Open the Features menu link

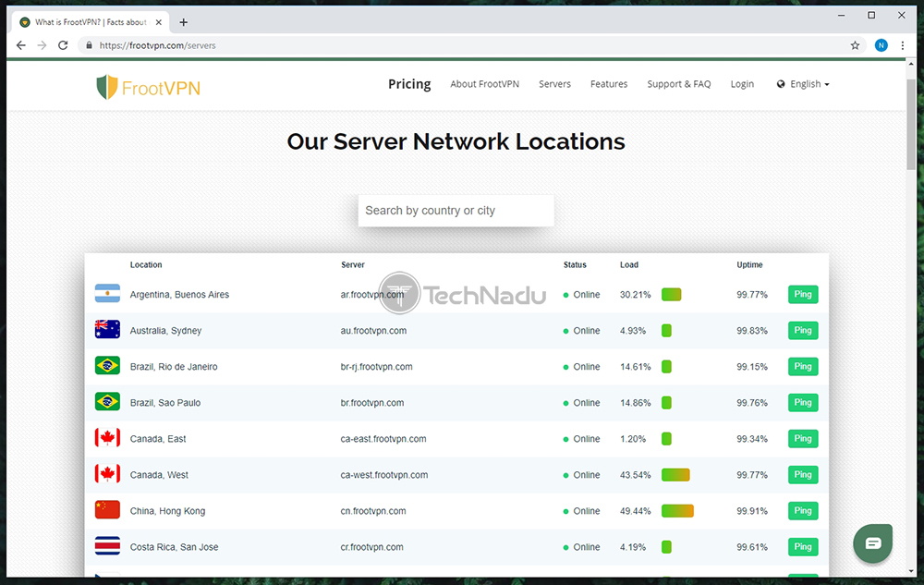click(609, 84)
